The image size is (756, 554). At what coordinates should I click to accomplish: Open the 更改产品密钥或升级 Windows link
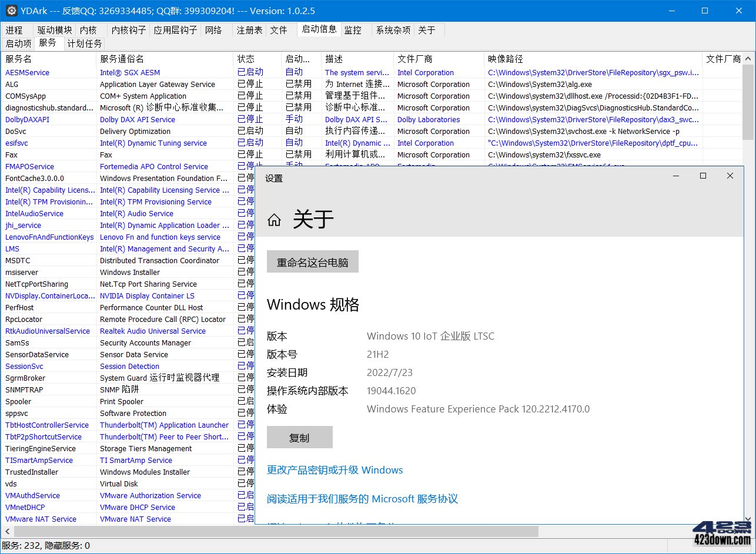[x=335, y=470]
